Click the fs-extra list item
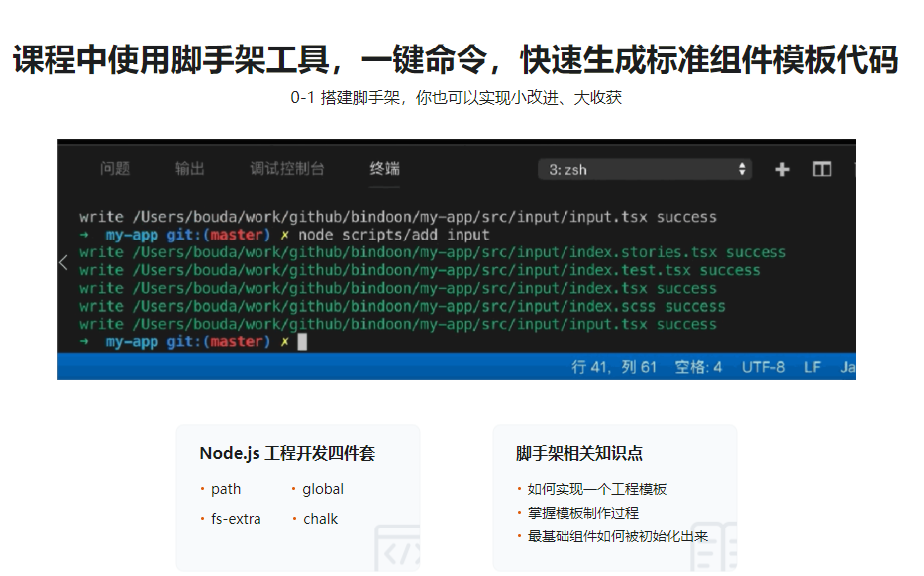The image size is (924, 576). pos(236,519)
